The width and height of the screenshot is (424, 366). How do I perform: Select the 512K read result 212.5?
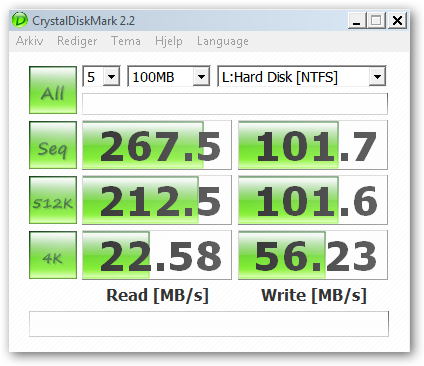157,200
